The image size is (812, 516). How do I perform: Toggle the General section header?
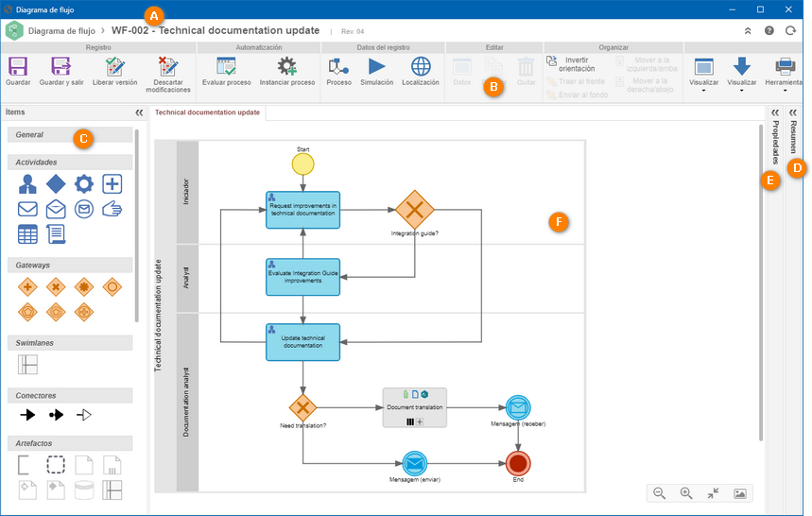click(70, 134)
